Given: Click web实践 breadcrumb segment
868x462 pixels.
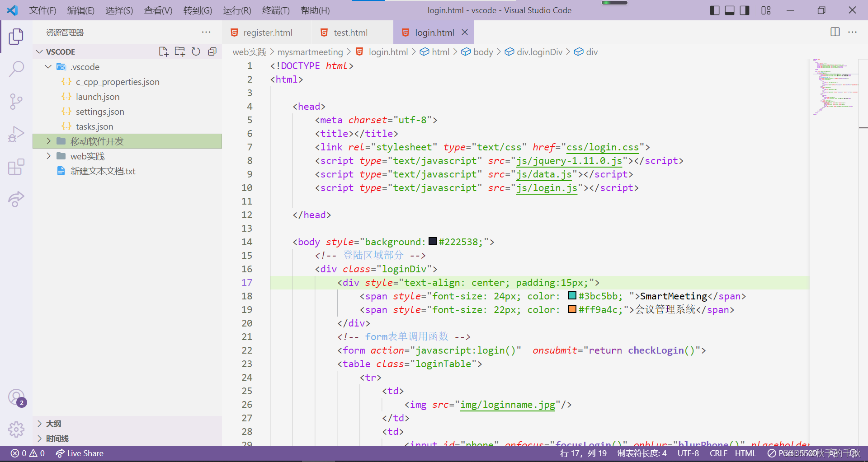Looking at the screenshot, I should pyautogui.click(x=250, y=52).
